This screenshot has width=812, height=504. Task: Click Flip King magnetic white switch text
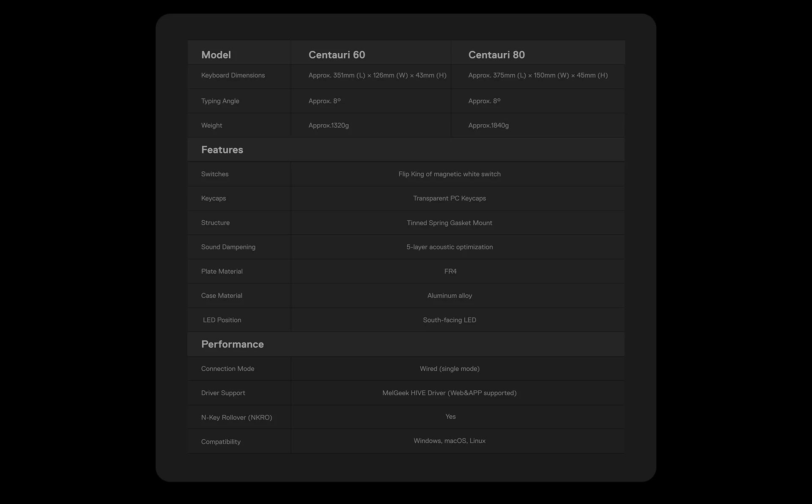pos(449,174)
